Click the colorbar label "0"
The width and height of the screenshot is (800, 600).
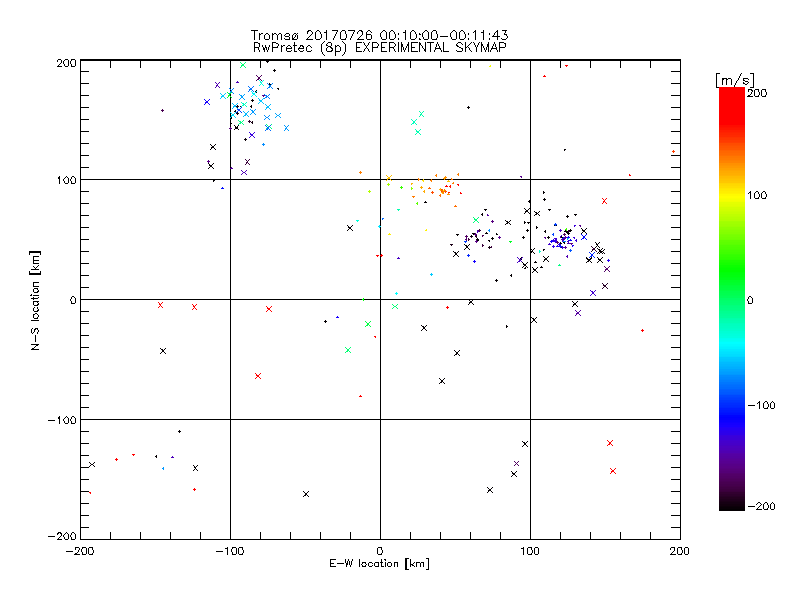point(749,300)
